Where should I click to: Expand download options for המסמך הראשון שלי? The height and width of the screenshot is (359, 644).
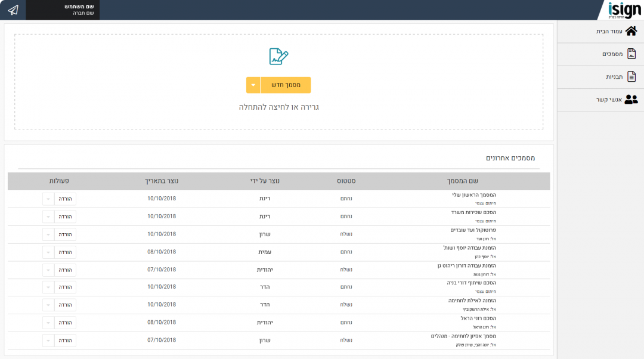(48, 199)
